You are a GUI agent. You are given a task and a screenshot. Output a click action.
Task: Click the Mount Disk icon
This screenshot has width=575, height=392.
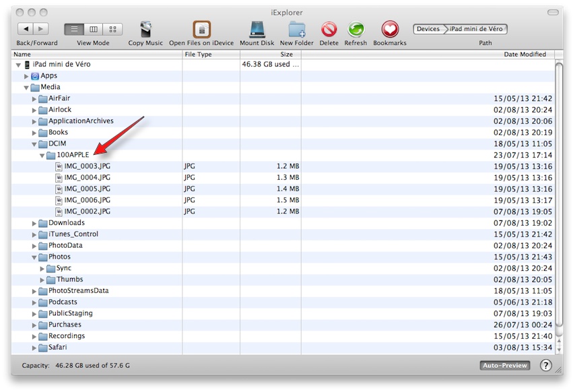pos(257,30)
